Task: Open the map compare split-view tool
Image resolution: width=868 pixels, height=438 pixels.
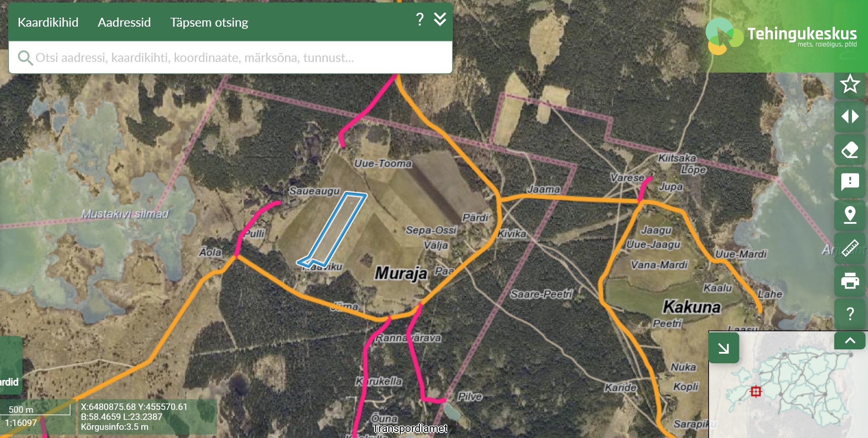Action: [x=850, y=117]
